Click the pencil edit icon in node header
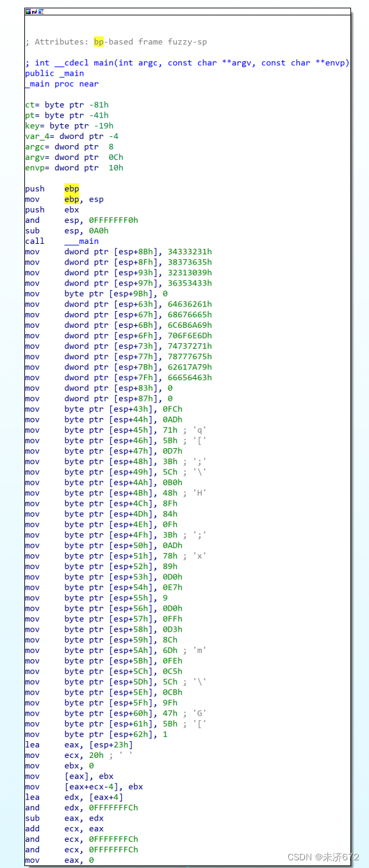The image size is (369, 868). tap(34, 12)
